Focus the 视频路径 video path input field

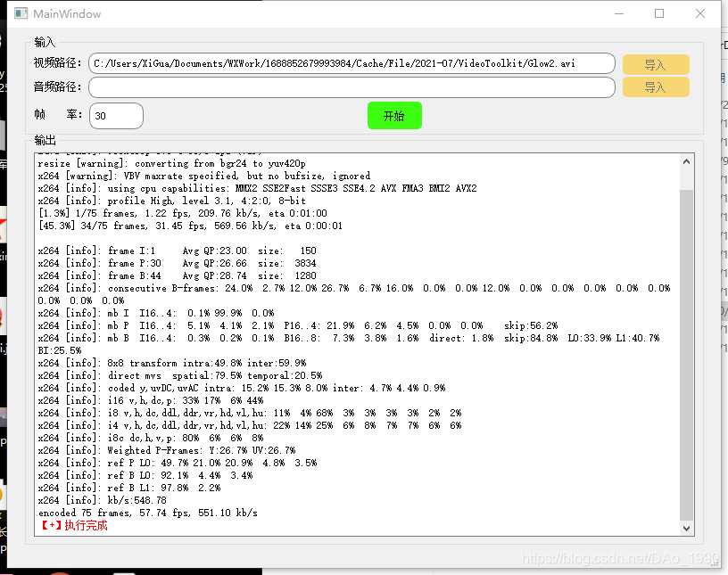coord(352,63)
